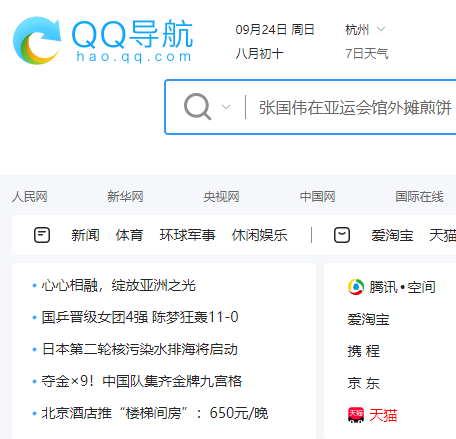
Task: Open the 八月初十 lunar calendar link
Action: click(259, 53)
